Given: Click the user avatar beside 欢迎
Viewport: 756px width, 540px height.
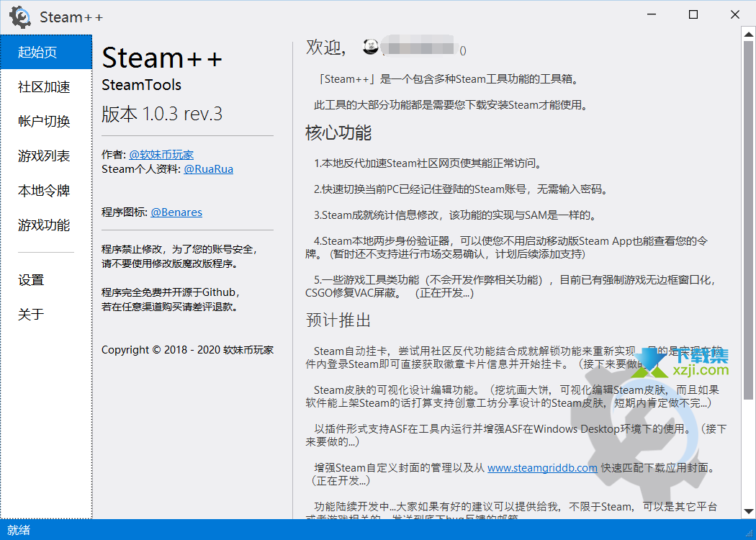Looking at the screenshot, I should [370, 47].
